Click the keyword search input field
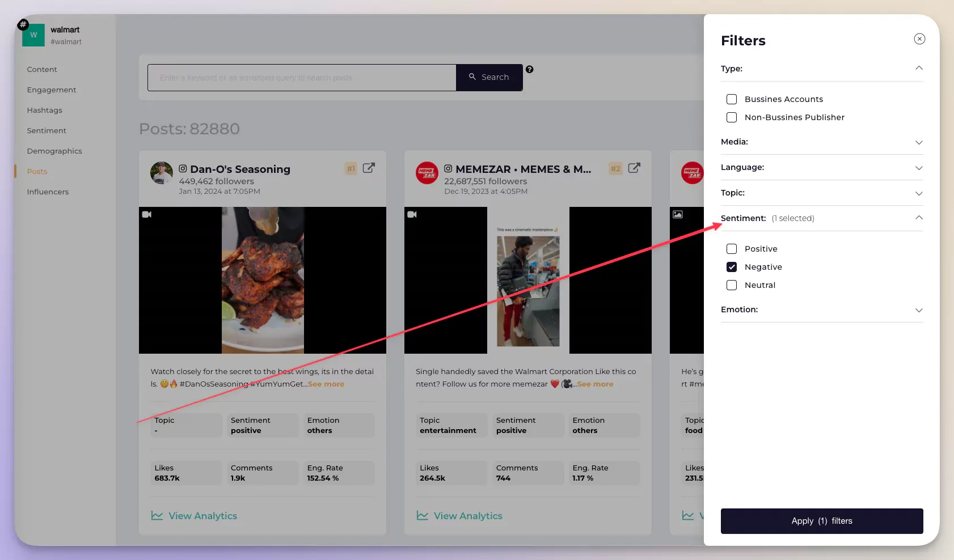Screen dimensions: 954x560 click(302, 78)
